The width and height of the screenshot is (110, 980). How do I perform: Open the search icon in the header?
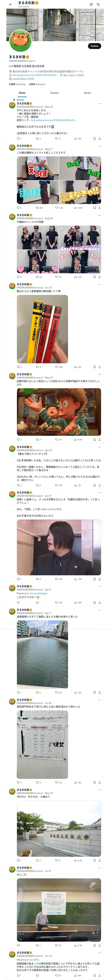(98, 5)
